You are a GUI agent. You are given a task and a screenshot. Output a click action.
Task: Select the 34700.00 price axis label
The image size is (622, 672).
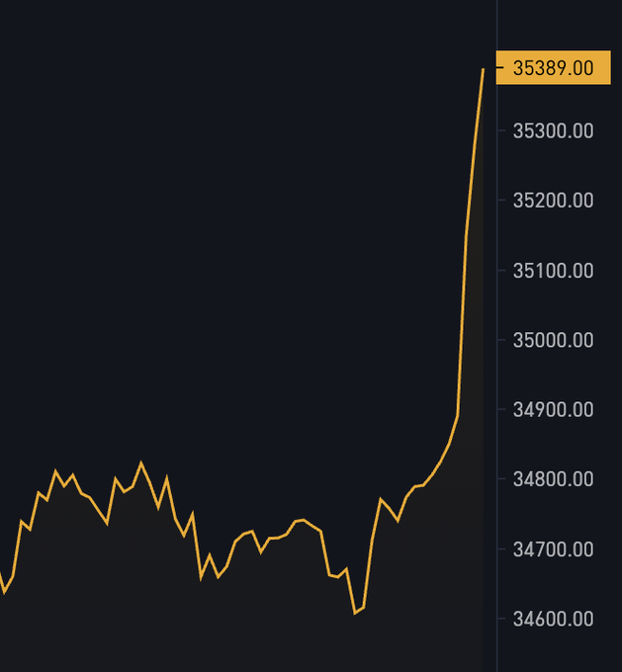pyautogui.click(x=554, y=549)
